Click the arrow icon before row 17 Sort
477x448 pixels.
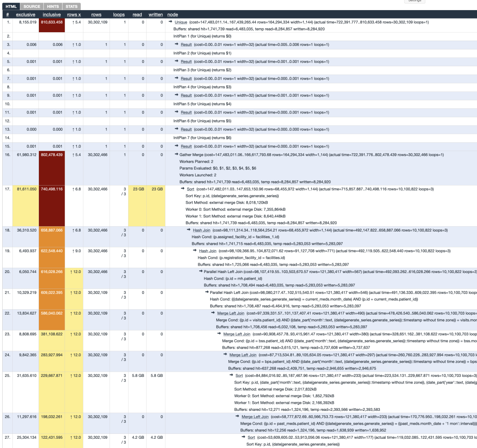pyautogui.click(x=183, y=189)
